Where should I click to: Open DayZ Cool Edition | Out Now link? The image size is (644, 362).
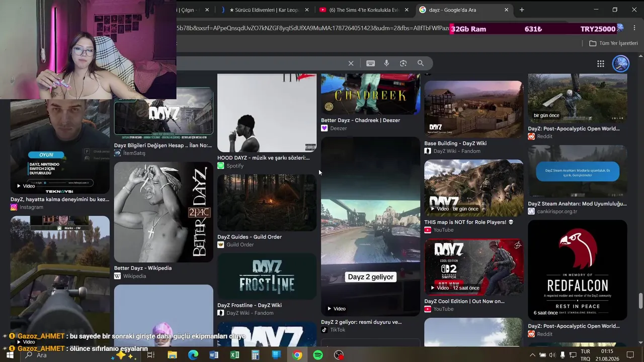[464, 302]
